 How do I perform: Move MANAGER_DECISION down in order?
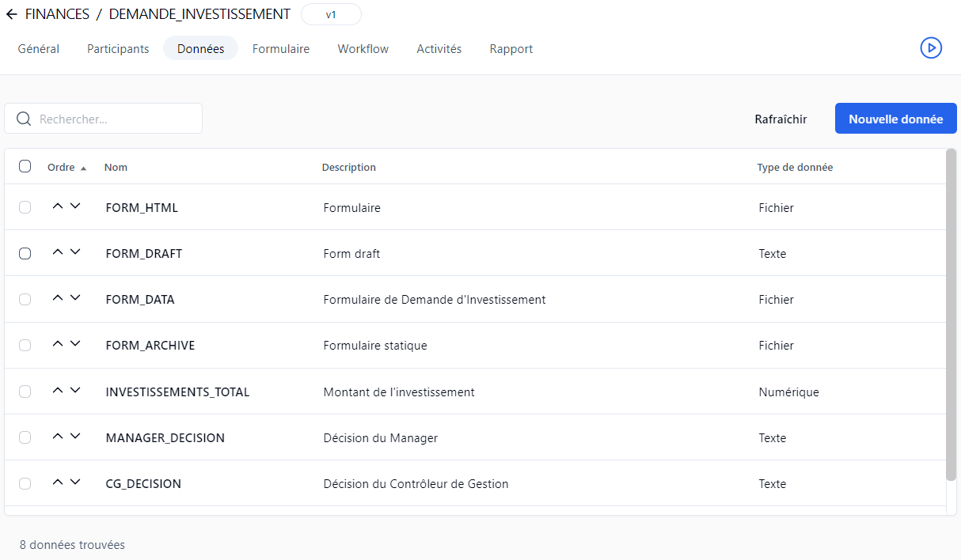pyautogui.click(x=75, y=437)
